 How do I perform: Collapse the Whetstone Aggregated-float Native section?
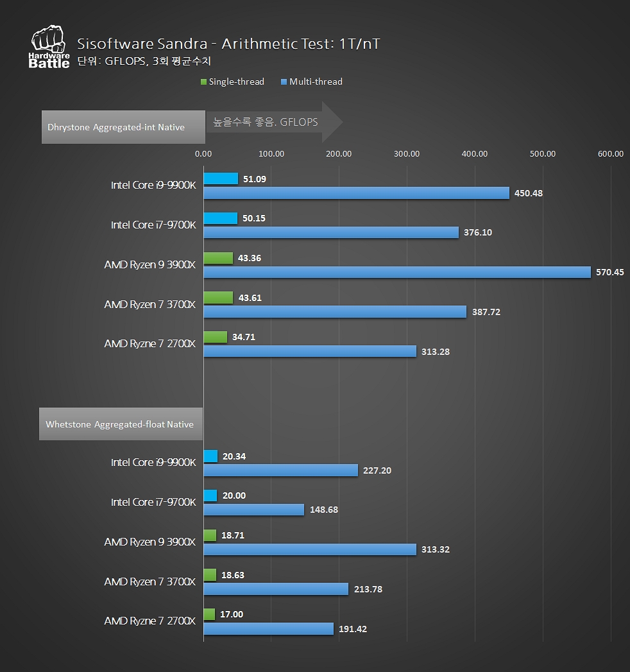point(120,424)
